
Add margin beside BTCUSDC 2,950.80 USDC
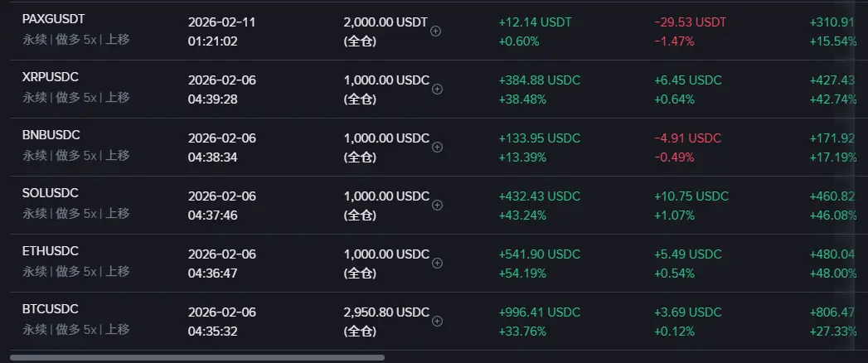(x=438, y=321)
